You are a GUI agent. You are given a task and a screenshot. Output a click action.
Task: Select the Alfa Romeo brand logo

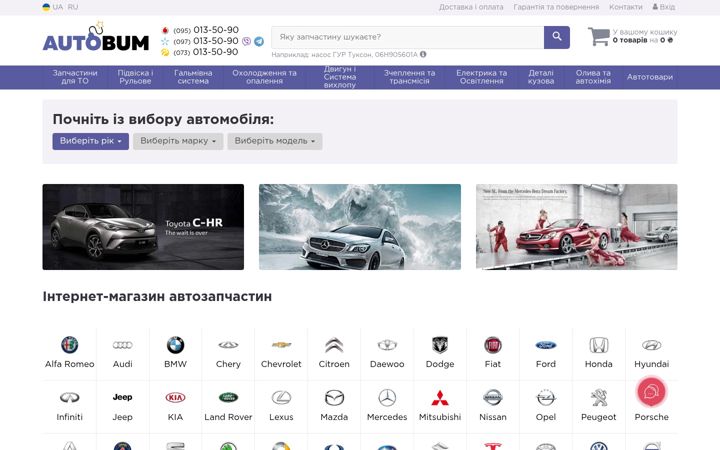coord(70,345)
